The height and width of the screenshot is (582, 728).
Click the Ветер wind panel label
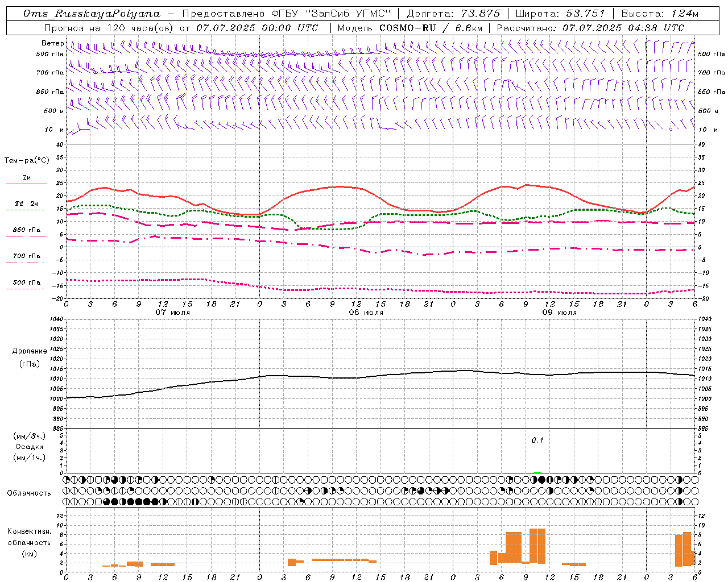pos(52,43)
